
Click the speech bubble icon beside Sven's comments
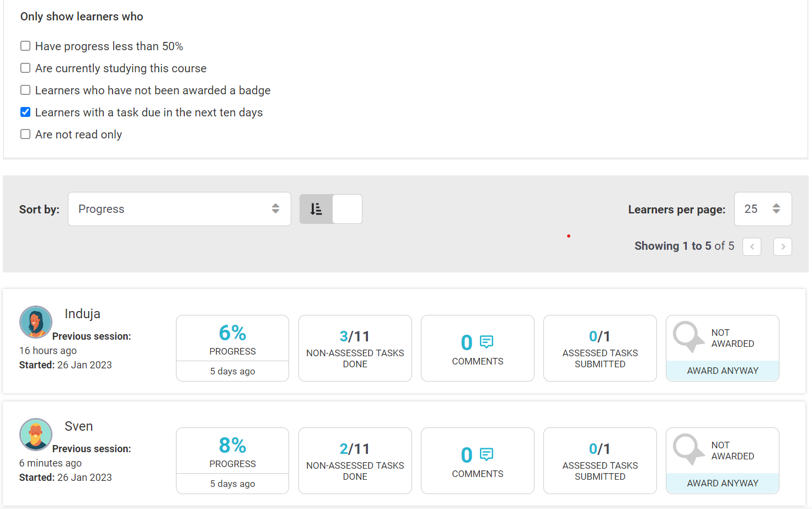coord(486,454)
